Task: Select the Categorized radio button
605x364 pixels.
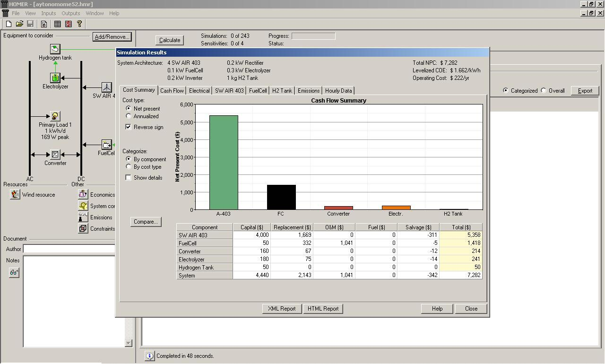Action: point(506,90)
